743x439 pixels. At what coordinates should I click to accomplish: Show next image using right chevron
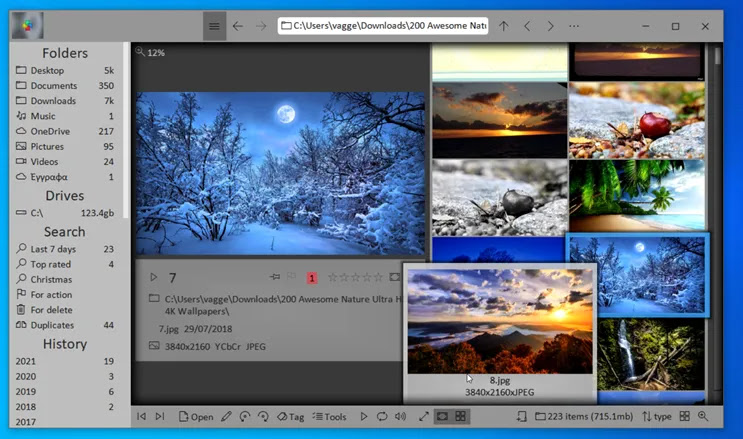pos(550,26)
